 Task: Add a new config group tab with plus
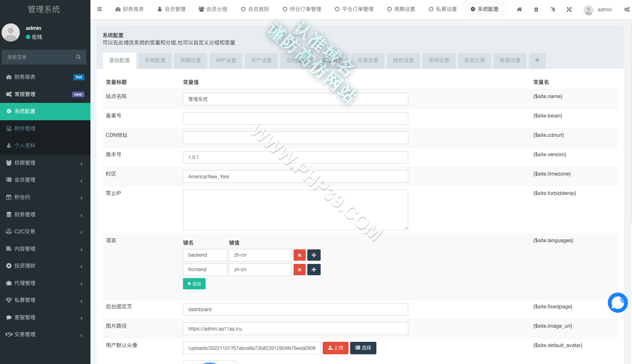click(537, 61)
